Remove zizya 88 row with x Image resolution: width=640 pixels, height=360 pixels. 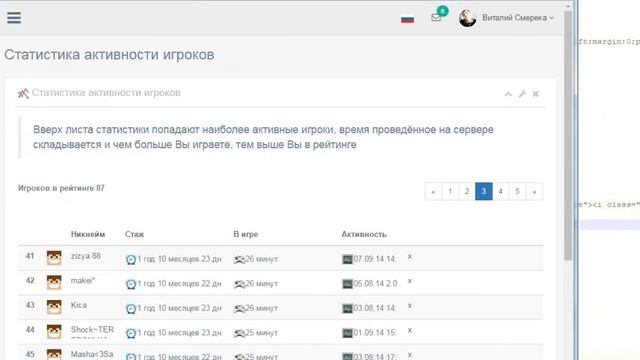tap(409, 257)
